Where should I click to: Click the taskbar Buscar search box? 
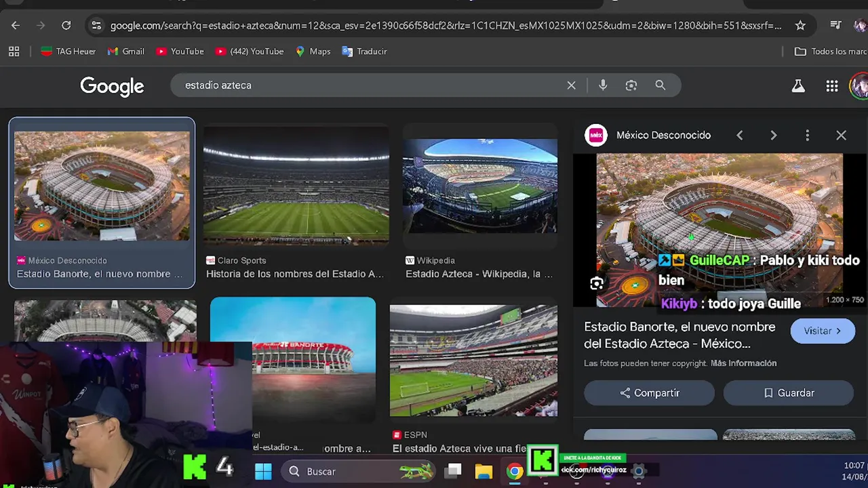(359, 471)
